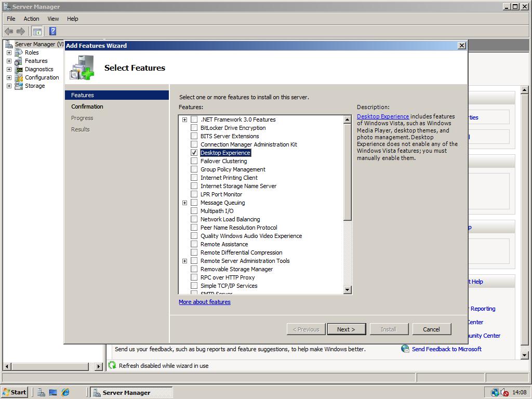This screenshot has height=399, width=532.
Task: Check .NET Framework 3.0 Features
Action: [194, 119]
